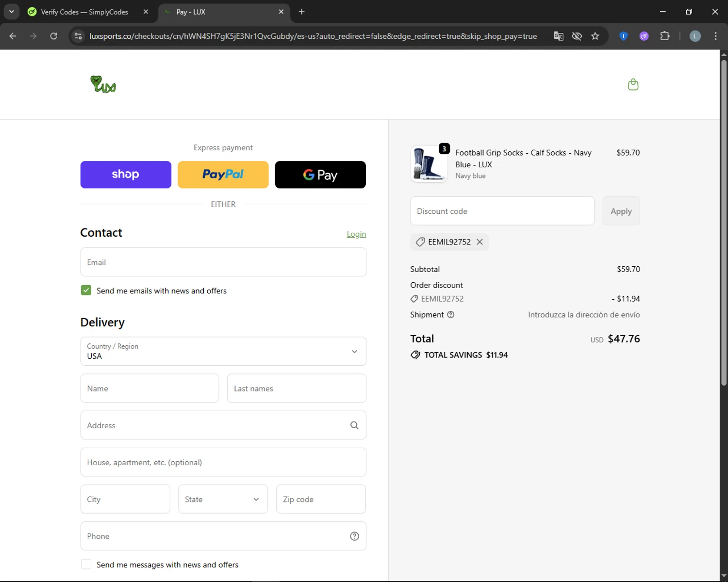Screen dimensions: 728x582
Task: Click the Name input field
Action: click(149, 388)
